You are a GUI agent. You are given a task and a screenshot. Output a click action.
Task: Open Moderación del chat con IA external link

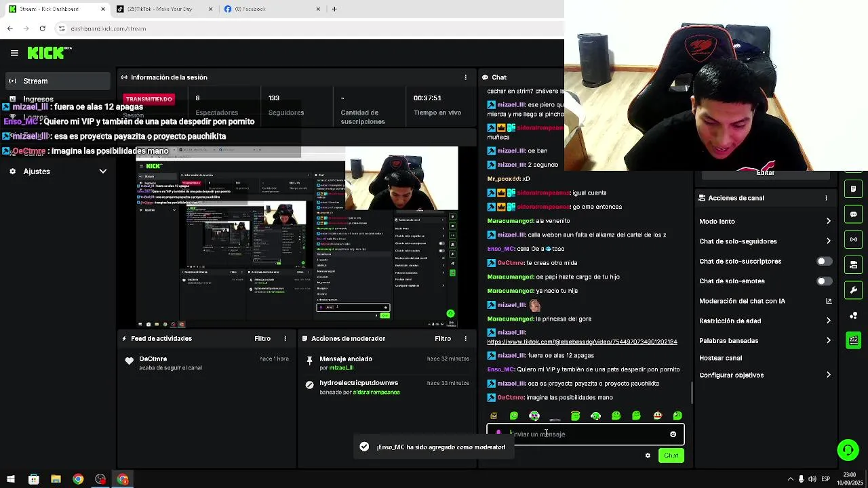pyautogui.click(x=828, y=301)
